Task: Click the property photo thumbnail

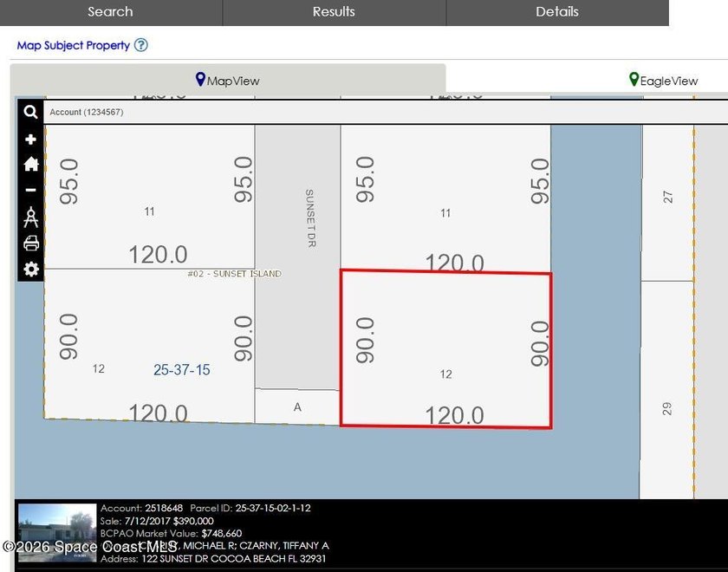Action: [x=57, y=533]
